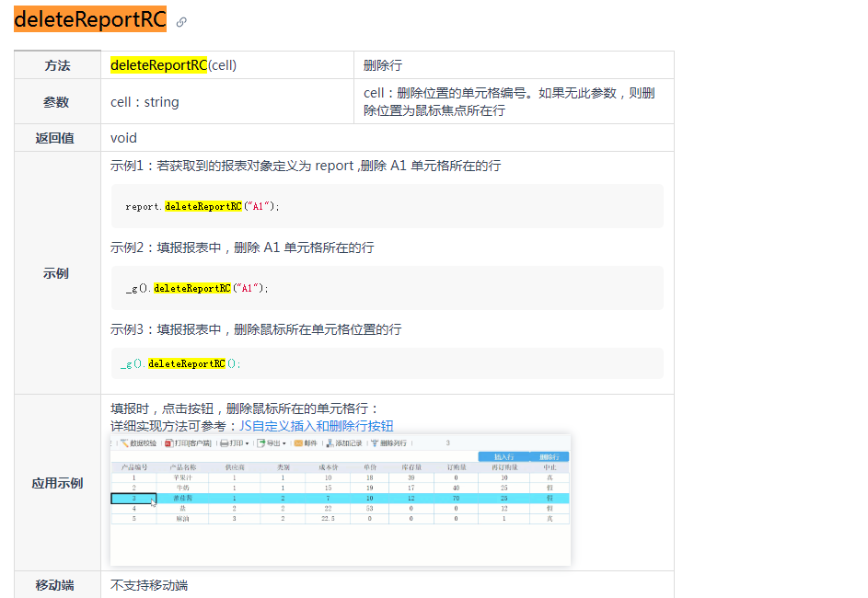This screenshot has height=598, width=868.
Task: Click the 邮件 envelope icon in the embedded screenshot
Action: 298,443
